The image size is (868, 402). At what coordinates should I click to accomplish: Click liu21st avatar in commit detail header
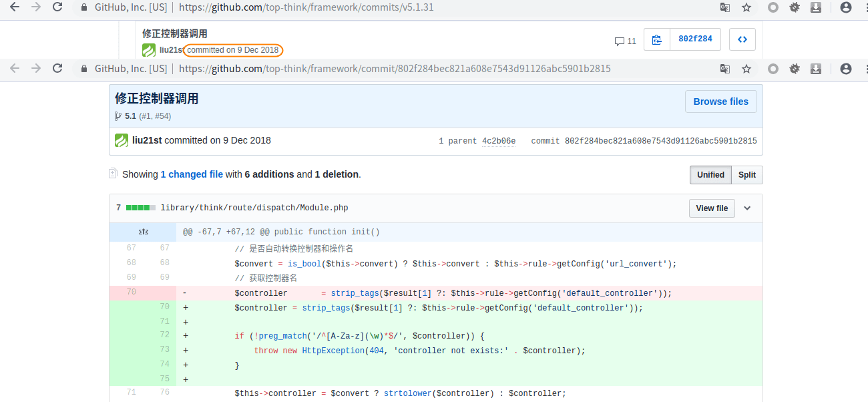click(x=122, y=141)
